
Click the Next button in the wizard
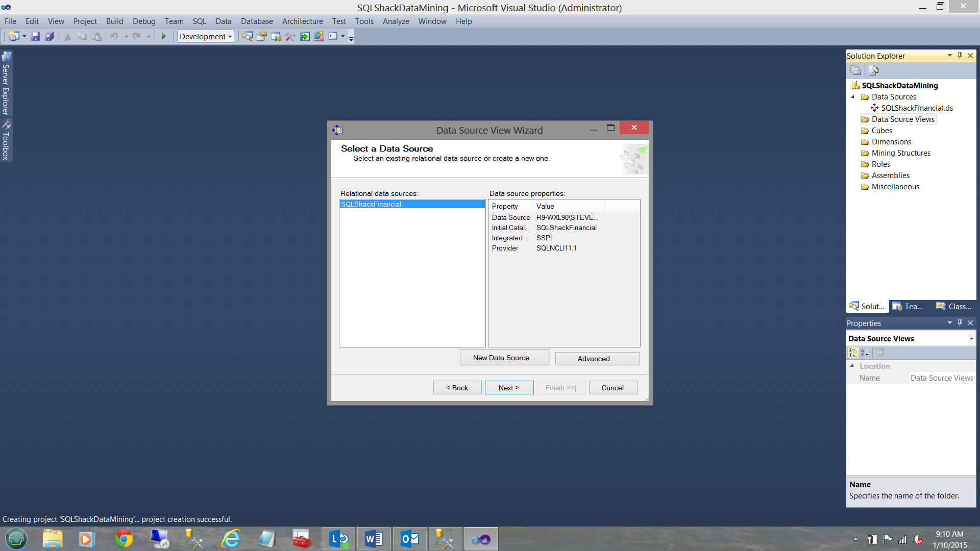pos(508,388)
